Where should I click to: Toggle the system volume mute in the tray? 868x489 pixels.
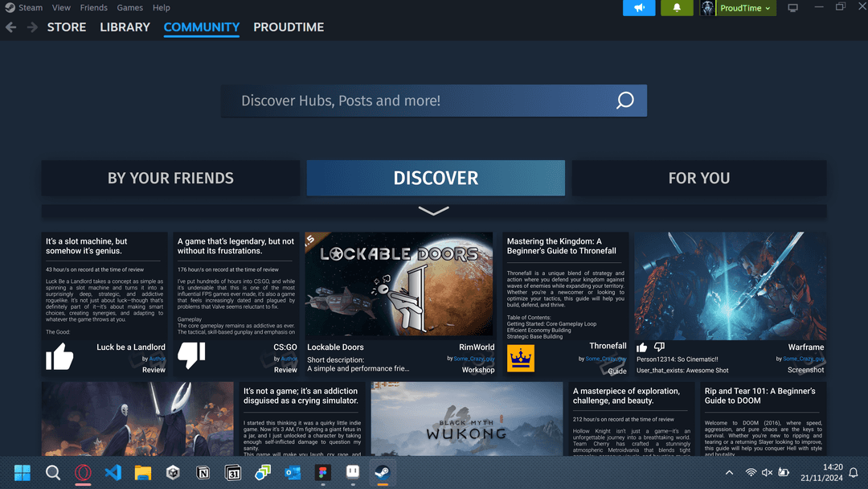[767, 472]
